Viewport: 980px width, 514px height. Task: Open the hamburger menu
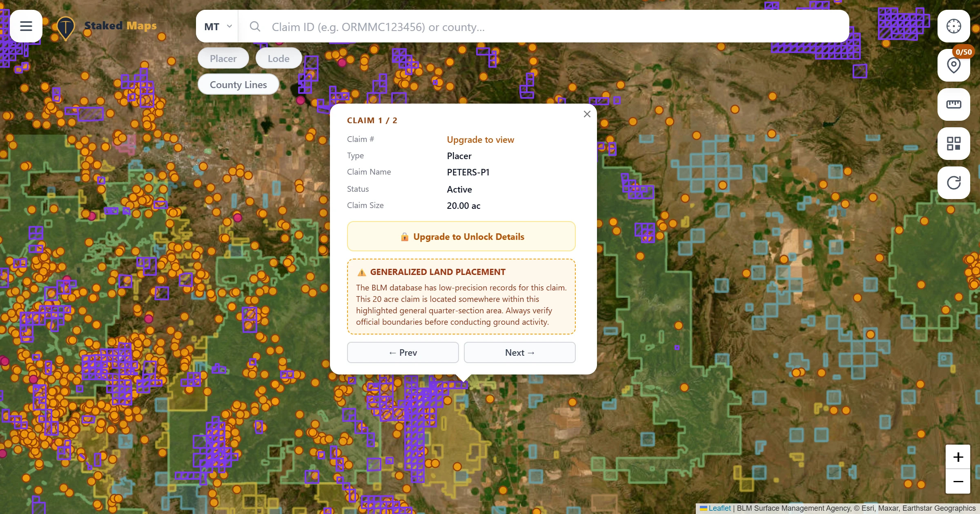[x=26, y=26]
